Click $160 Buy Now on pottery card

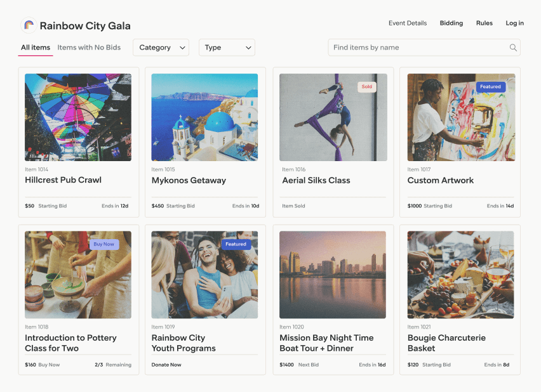[43, 365]
